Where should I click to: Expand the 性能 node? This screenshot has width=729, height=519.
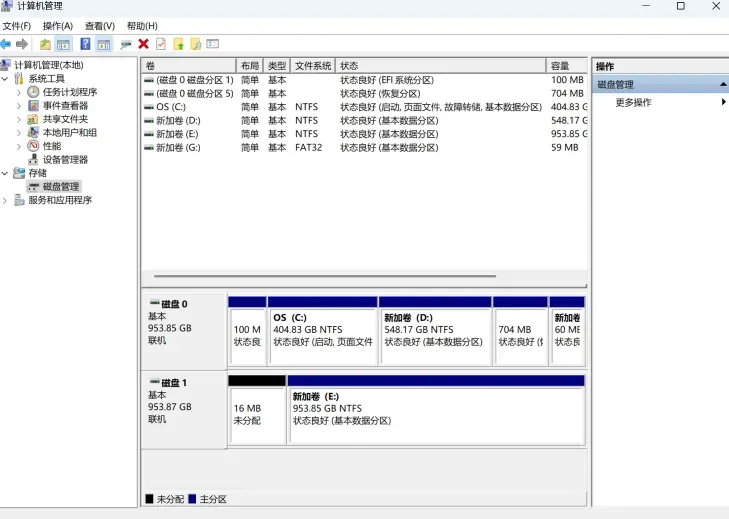point(19,146)
